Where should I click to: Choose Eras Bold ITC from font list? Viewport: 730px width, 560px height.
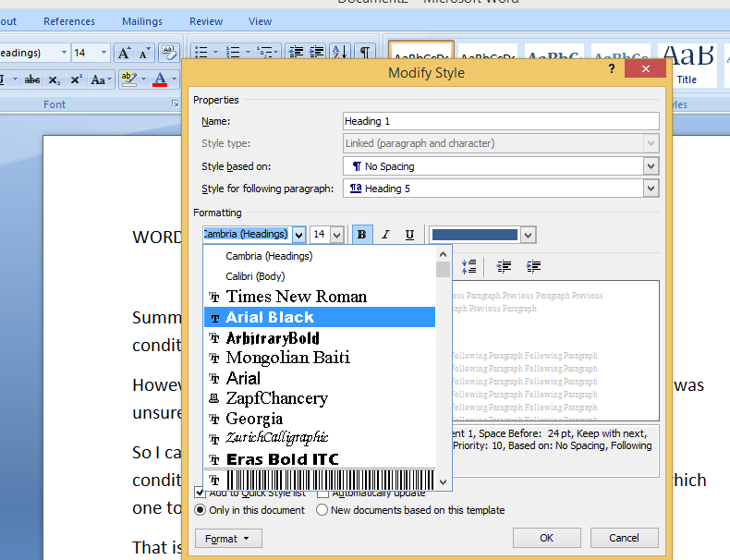(x=320, y=459)
